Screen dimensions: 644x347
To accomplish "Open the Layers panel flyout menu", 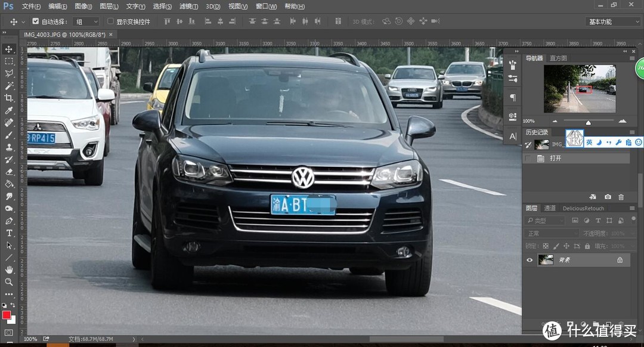I will point(632,208).
